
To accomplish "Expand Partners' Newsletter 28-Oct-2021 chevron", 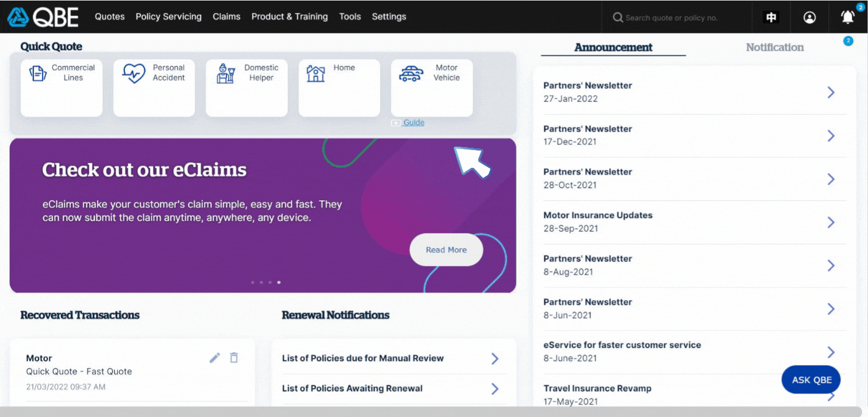I will pos(831,179).
